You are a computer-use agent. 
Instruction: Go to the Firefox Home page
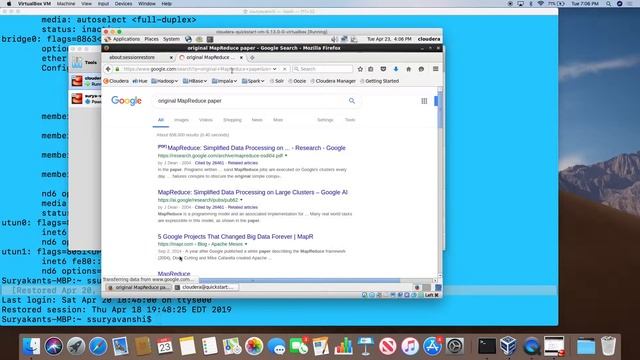point(409,69)
